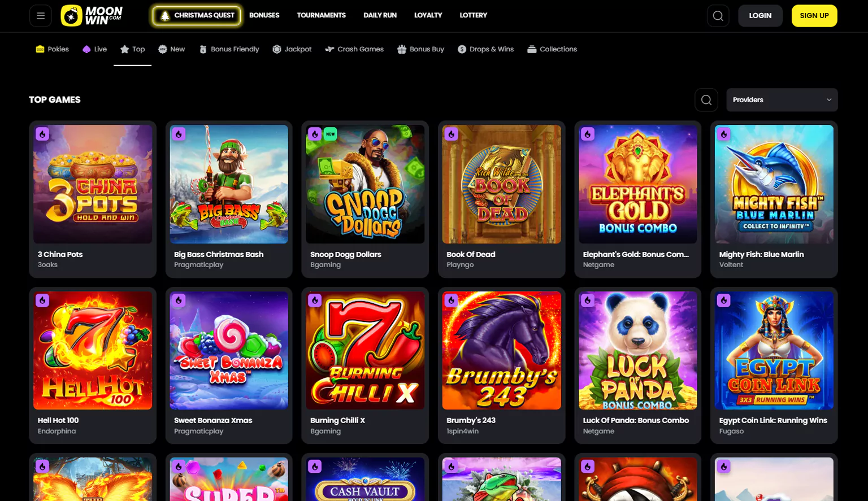Launch the Mighty Fish: Blue Marlin thumbnail
The width and height of the screenshot is (868, 501).
[x=774, y=184]
